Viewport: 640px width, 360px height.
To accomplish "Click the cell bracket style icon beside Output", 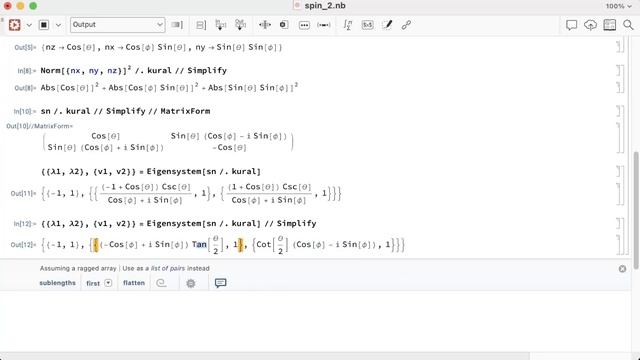I will [x=177, y=25].
